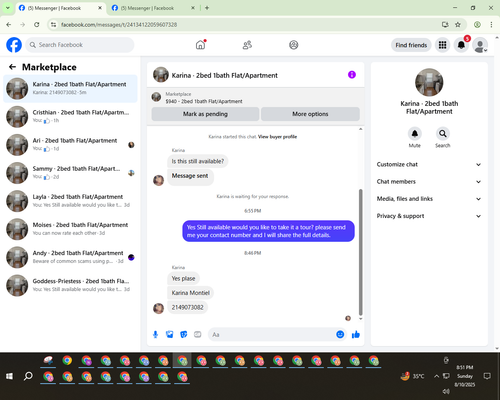500x400 pixels.
Task: Choose a sticker icon
Action: (184, 334)
